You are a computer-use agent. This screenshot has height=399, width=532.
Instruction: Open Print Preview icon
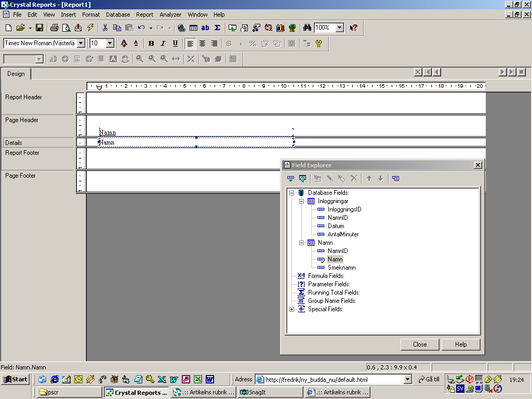pyautogui.click(x=66, y=28)
